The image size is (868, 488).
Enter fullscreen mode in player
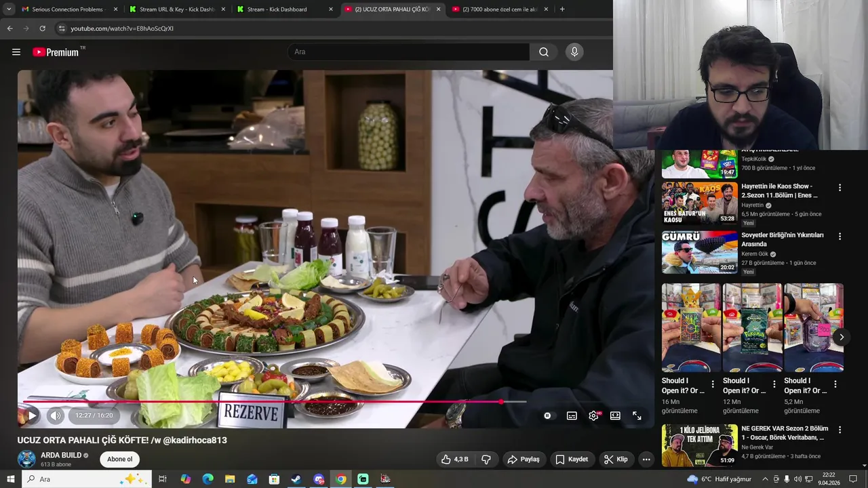637,415
